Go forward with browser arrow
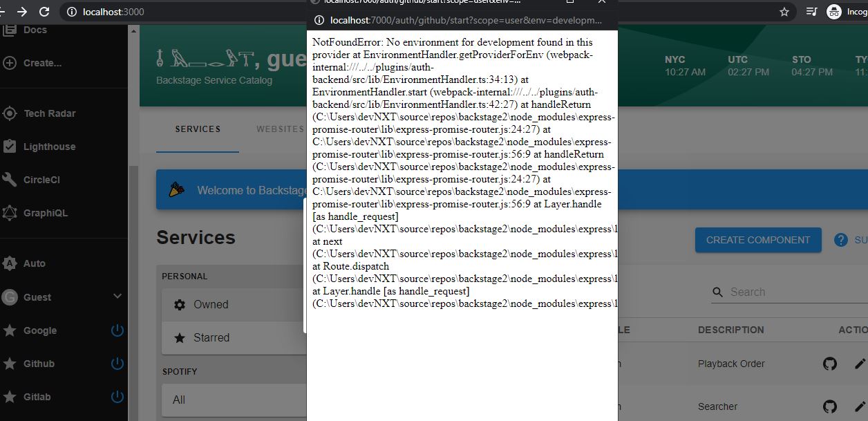This screenshot has width=868, height=421. click(x=22, y=12)
